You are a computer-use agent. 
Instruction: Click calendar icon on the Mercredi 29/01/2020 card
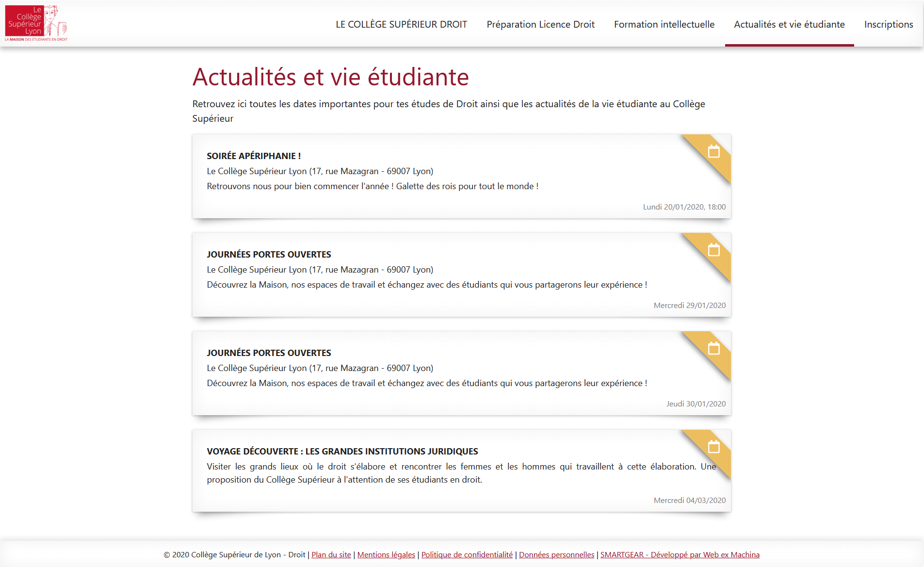point(713,250)
